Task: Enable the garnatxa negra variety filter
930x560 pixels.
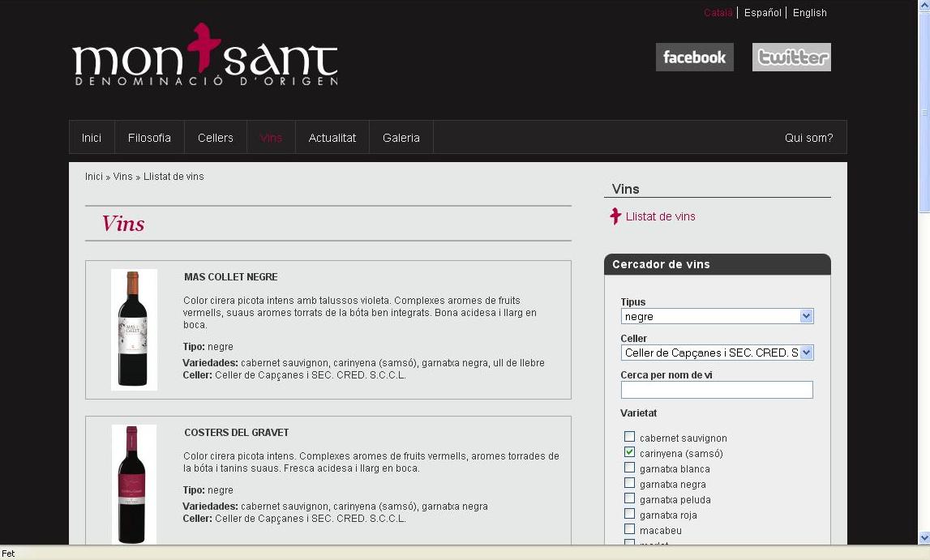Action: (629, 483)
